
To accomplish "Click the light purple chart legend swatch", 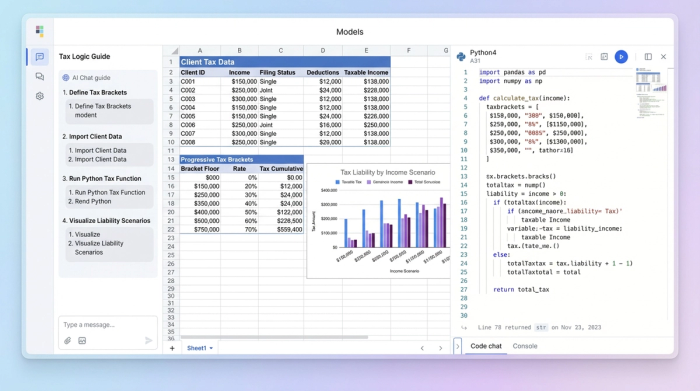I will (369, 182).
